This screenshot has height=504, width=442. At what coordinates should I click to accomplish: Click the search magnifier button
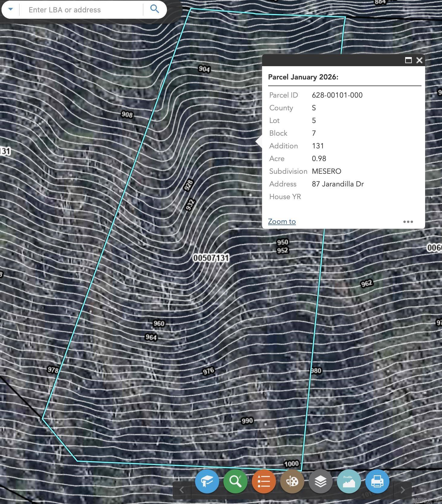[x=155, y=9]
